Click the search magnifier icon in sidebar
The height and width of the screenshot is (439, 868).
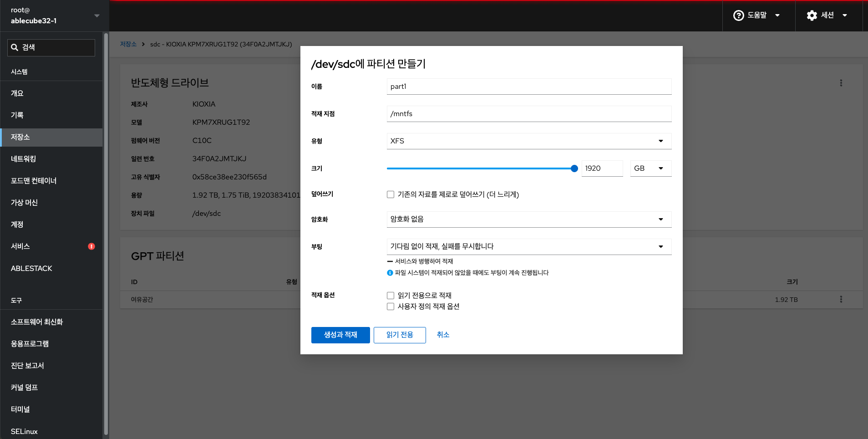15,47
